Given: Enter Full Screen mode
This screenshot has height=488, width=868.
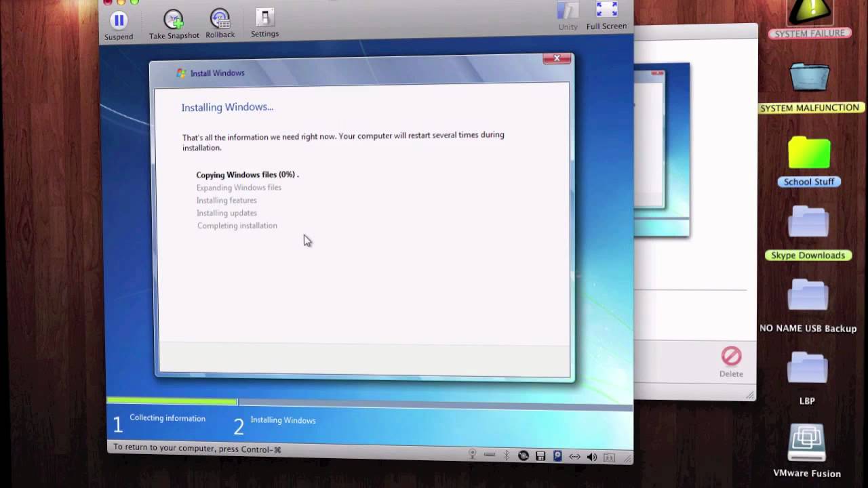Looking at the screenshot, I should point(606,10).
